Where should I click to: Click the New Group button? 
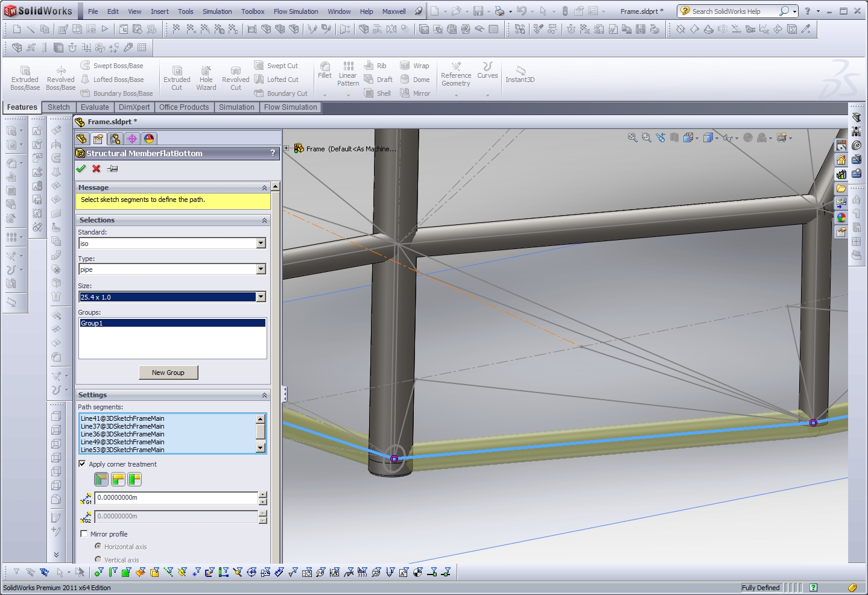pos(168,373)
